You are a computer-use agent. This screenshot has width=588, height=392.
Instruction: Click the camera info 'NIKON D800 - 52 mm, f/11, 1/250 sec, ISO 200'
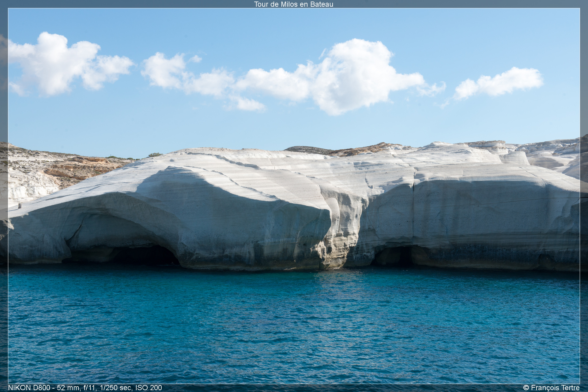point(85,388)
